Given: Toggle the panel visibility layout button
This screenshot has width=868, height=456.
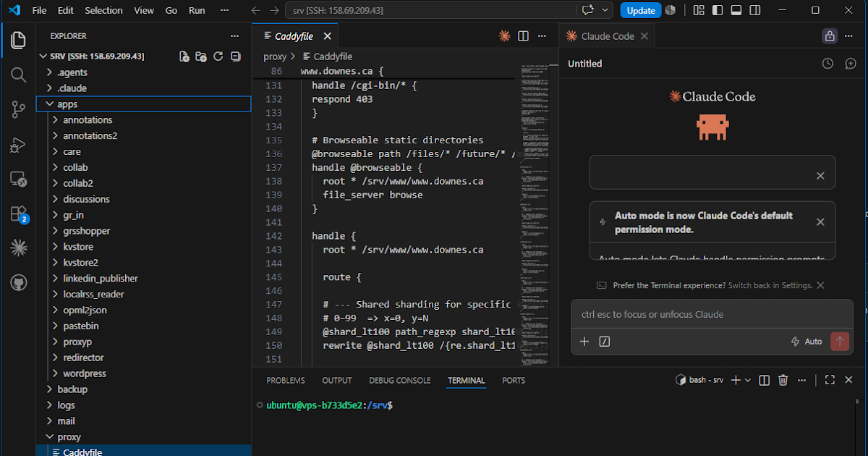Looking at the screenshot, I should [x=736, y=10].
